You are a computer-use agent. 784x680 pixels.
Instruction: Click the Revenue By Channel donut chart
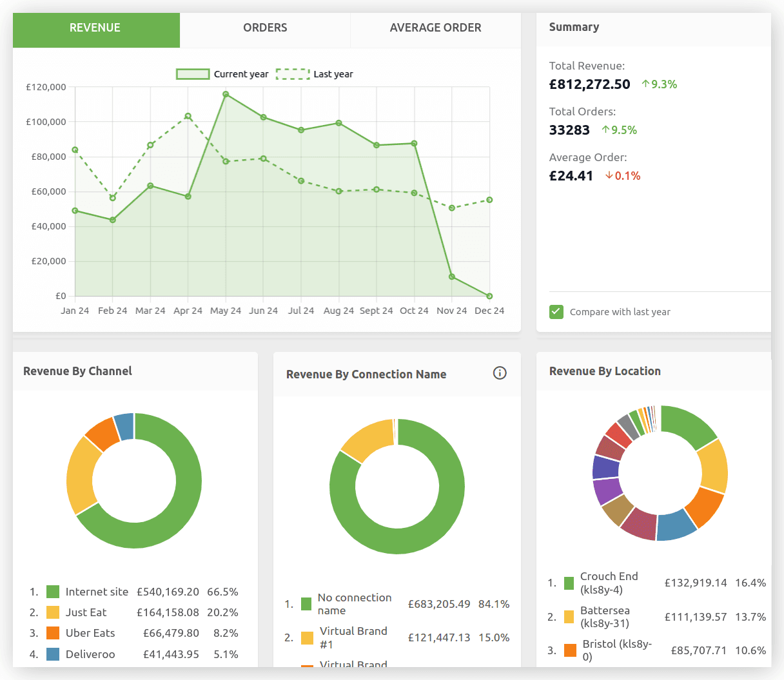coord(134,481)
